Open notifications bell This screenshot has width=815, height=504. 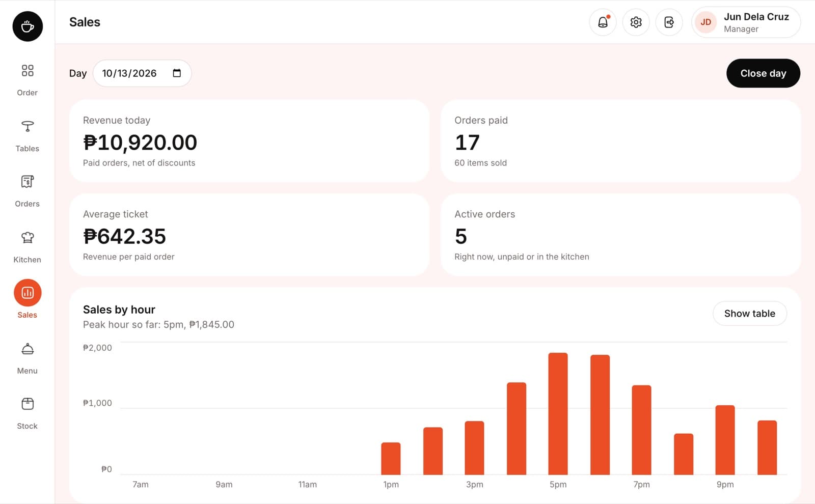click(x=603, y=22)
